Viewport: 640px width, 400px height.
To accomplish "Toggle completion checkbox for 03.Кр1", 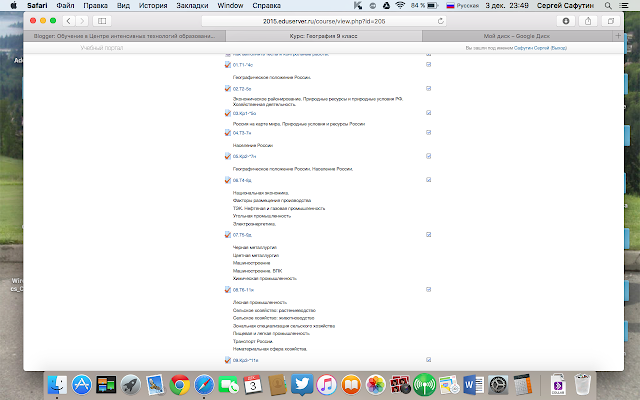I will tap(429, 113).
